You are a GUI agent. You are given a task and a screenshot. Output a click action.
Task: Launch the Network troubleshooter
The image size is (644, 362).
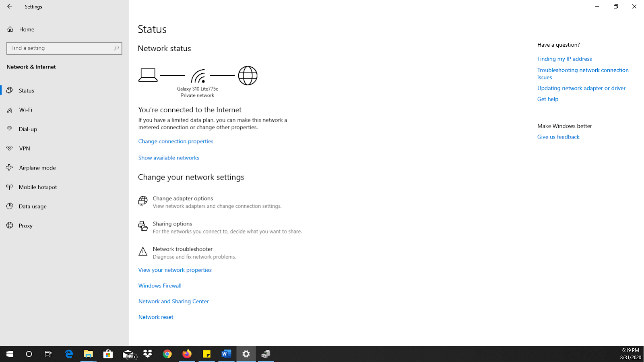coord(182,249)
